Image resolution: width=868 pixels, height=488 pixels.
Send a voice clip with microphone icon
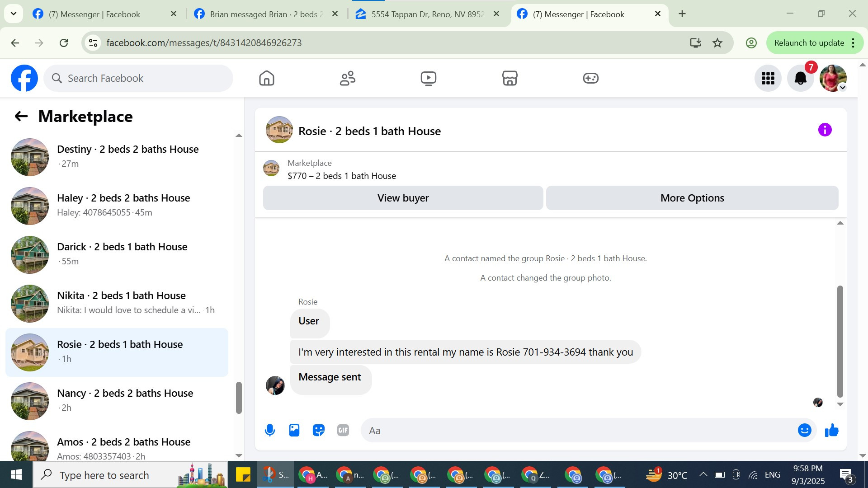click(x=270, y=431)
